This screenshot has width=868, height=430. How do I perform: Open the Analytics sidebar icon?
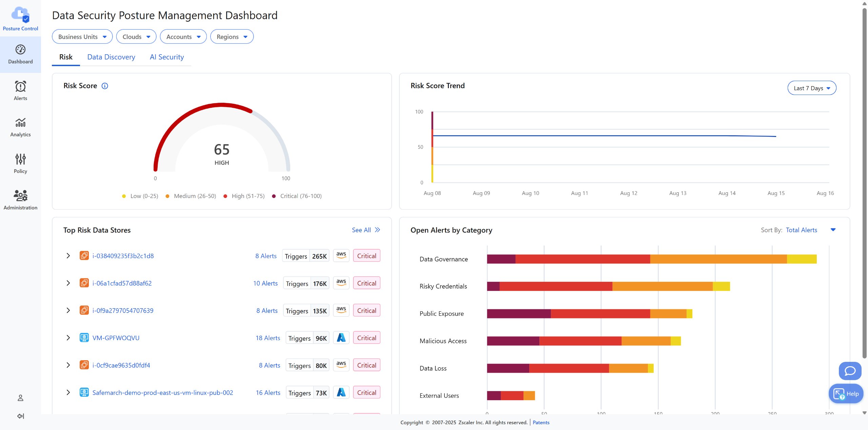click(x=20, y=123)
